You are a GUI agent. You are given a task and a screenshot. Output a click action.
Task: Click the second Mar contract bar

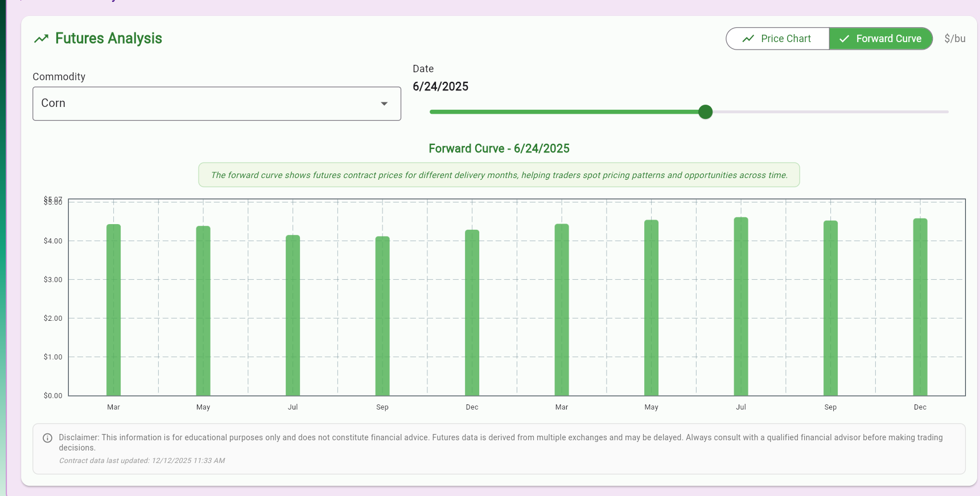click(562, 310)
